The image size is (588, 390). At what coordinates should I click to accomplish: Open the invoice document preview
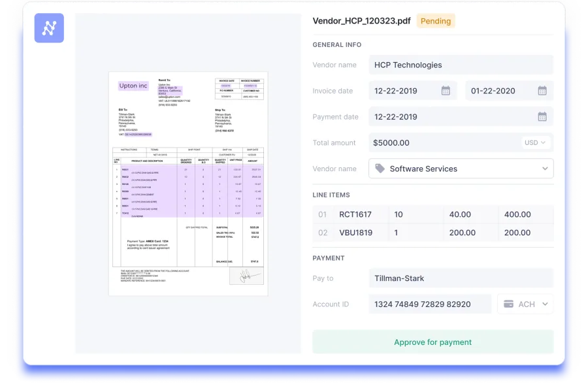coord(188,184)
